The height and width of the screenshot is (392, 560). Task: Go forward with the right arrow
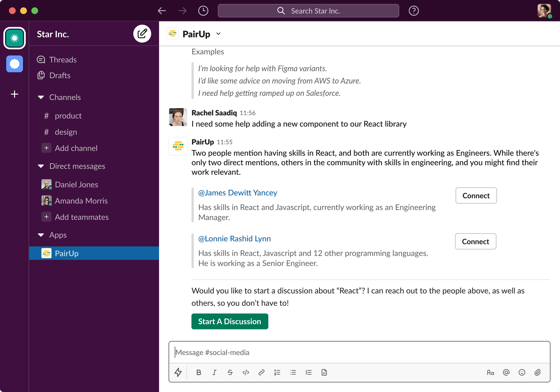click(x=182, y=11)
